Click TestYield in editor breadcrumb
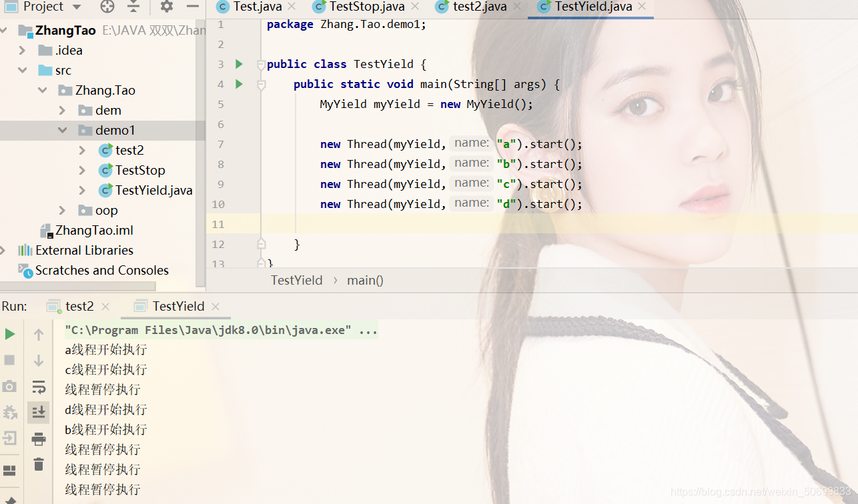858x504 pixels. tap(296, 280)
